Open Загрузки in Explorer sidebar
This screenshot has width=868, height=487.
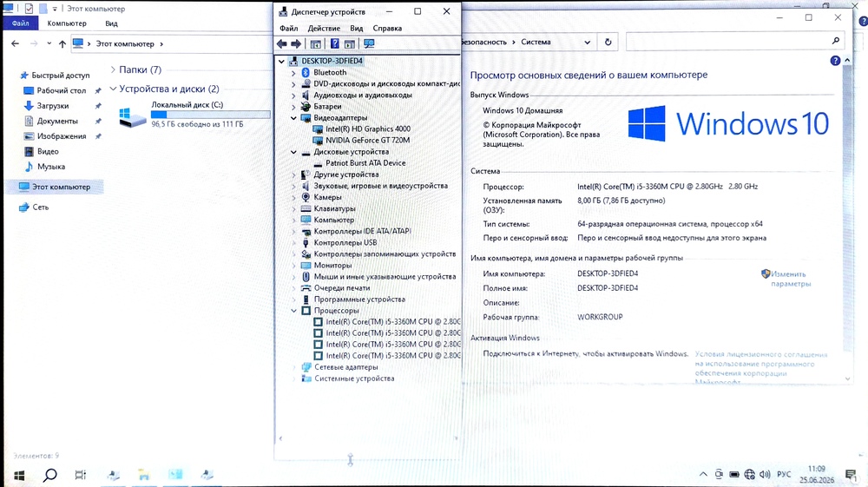[53, 106]
